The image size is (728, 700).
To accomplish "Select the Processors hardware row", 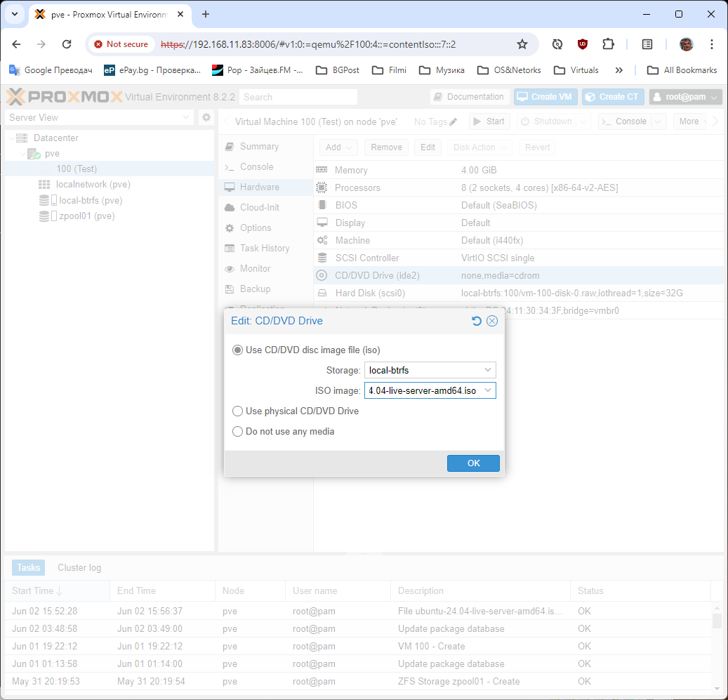I will pyautogui.click(x=519, y=188).
